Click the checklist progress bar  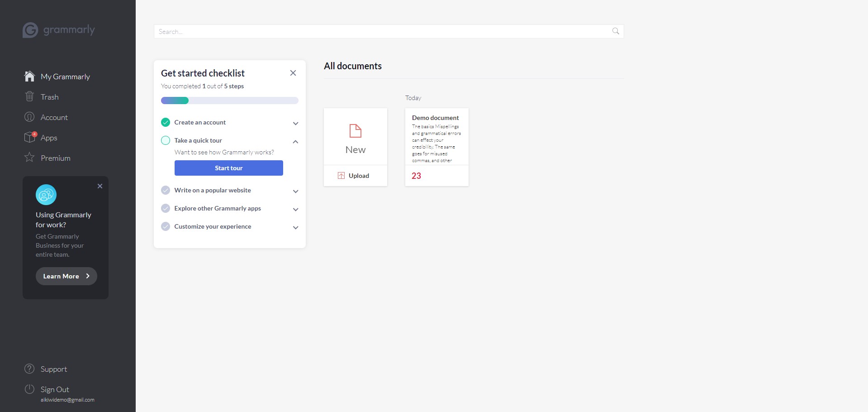coord(230,101)
